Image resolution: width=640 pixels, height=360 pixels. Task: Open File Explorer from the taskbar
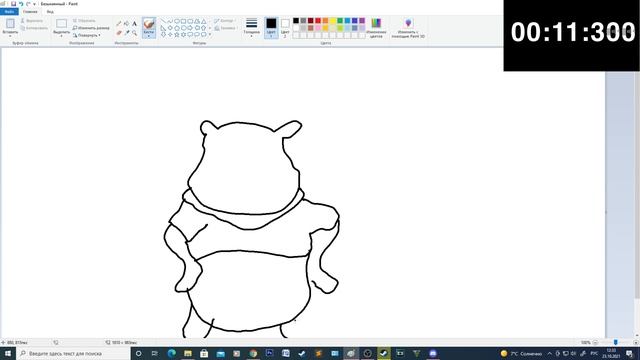click(188, 353)
